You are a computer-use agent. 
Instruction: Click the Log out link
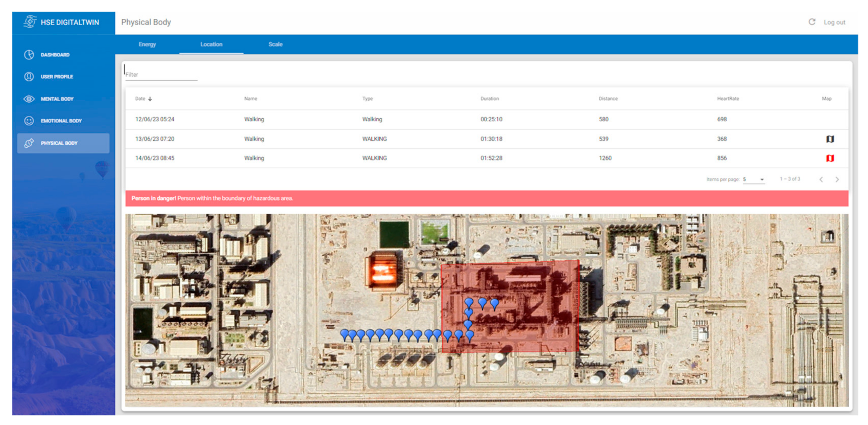point(834,22)
